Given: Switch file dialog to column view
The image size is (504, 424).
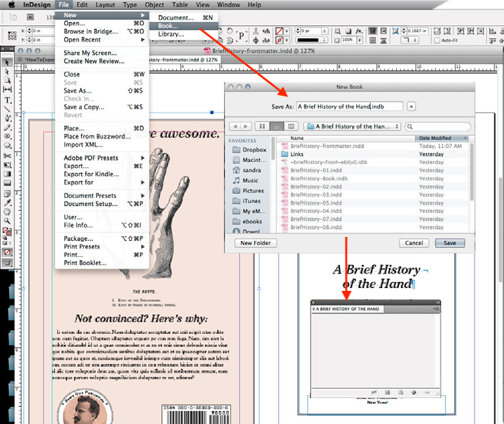Looking at the screenshot, I should coord(292,126).
